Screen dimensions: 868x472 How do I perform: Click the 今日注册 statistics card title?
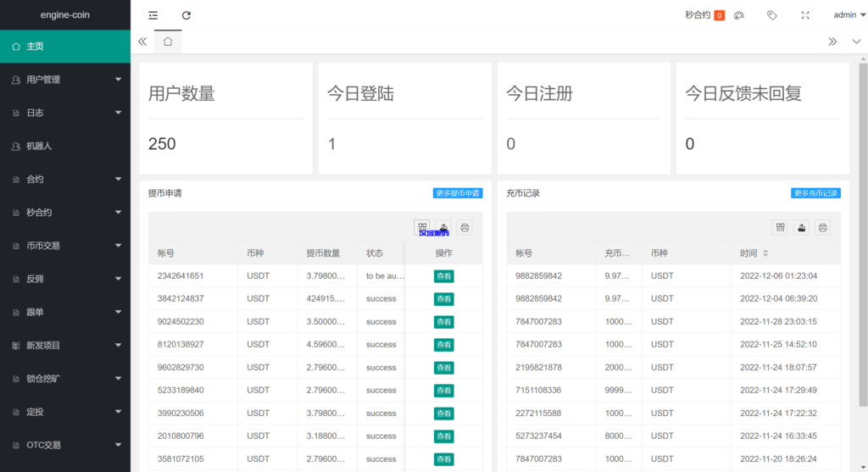(540, 93)
